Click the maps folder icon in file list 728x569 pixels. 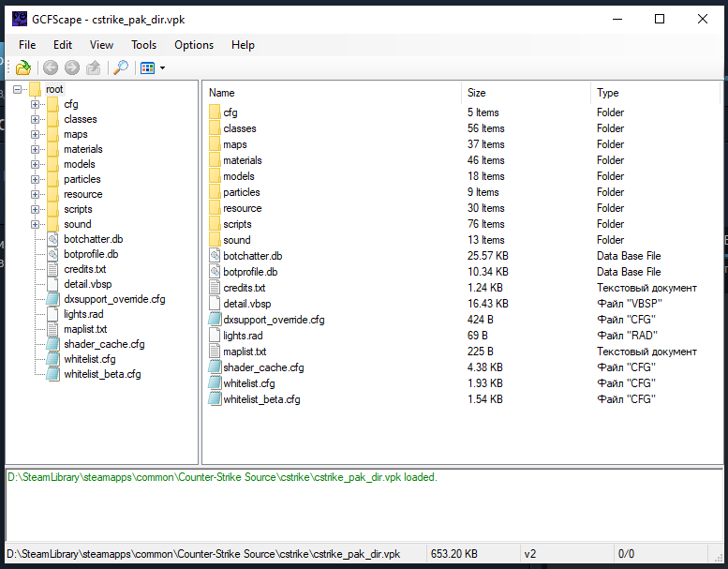click(215, 144)
